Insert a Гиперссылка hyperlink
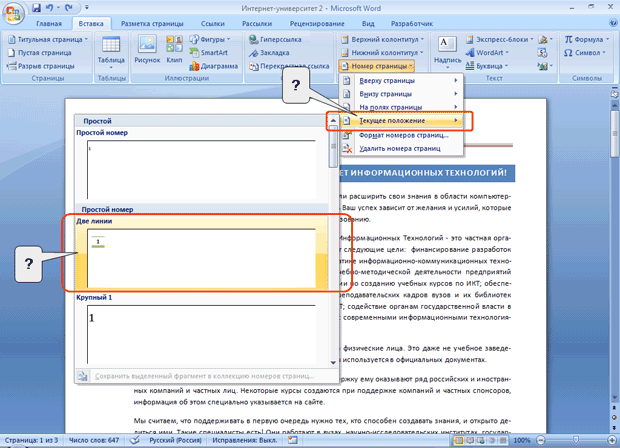Viewport: 620px width, 448px height. [x=275, y=40]
